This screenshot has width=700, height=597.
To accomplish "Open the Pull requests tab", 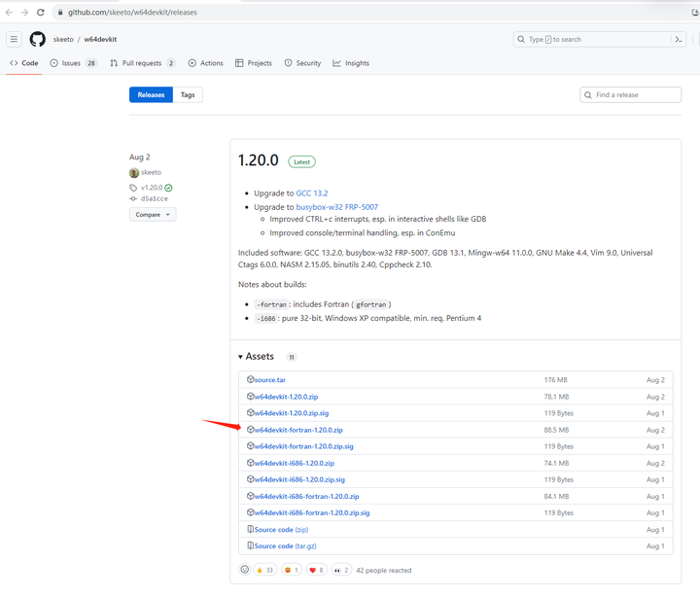I will coord(142,63).
